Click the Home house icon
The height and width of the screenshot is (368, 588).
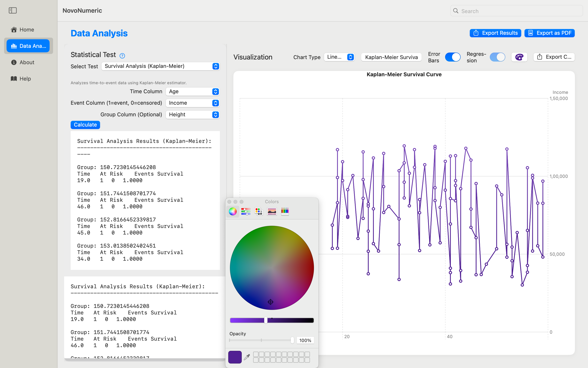coord(14,30)
